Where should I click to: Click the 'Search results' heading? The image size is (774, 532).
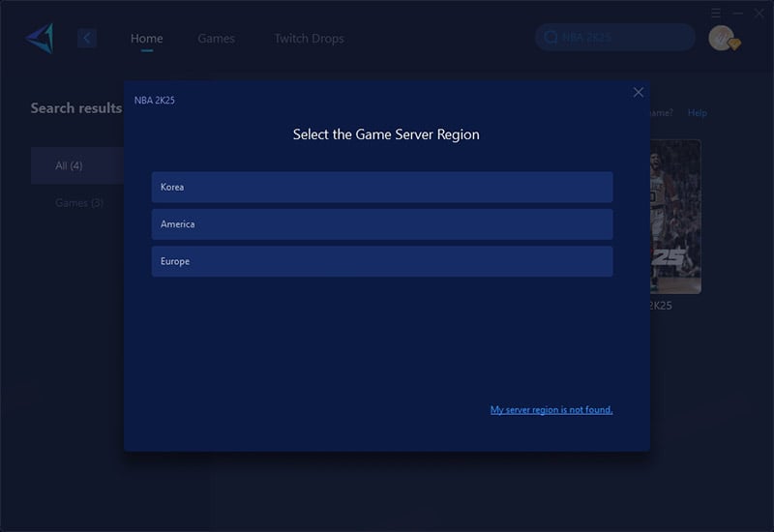[x=76, y=108]
